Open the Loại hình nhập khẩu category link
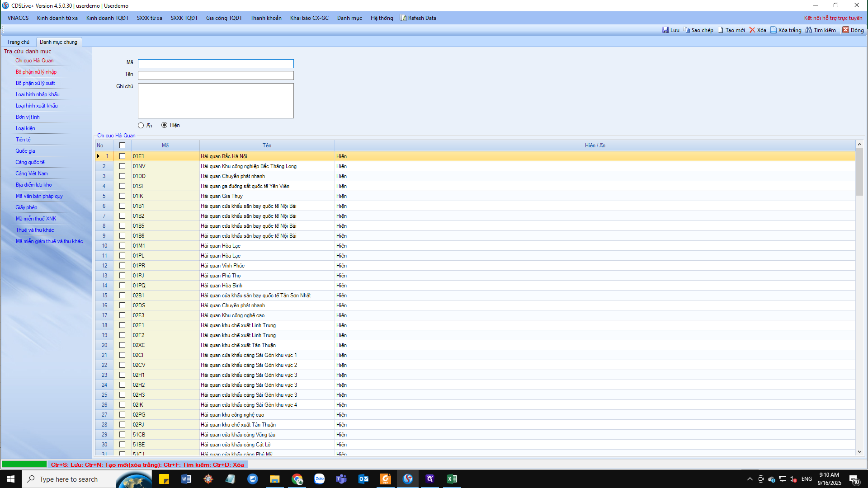The height and width of the screenshot is (488, 868). point(38,94)
